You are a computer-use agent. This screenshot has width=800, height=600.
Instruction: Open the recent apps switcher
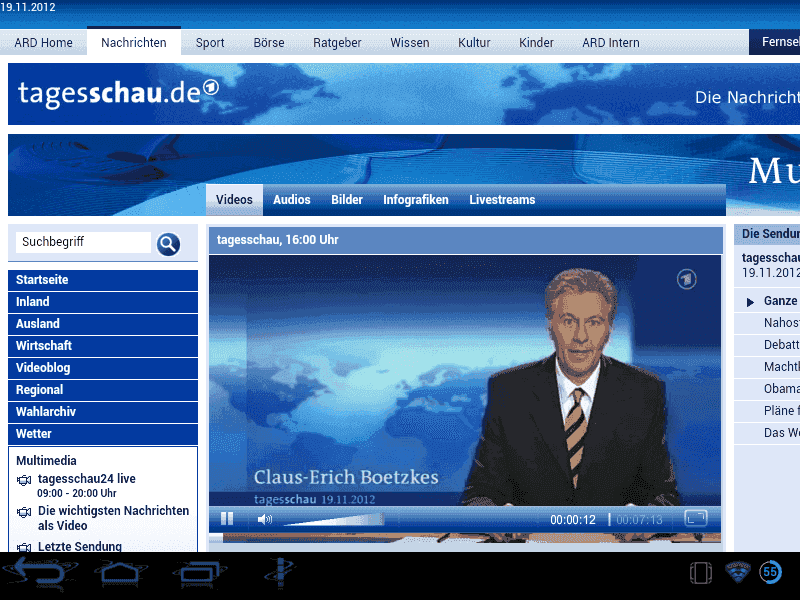pyautogui.click(x=199, y=572)
